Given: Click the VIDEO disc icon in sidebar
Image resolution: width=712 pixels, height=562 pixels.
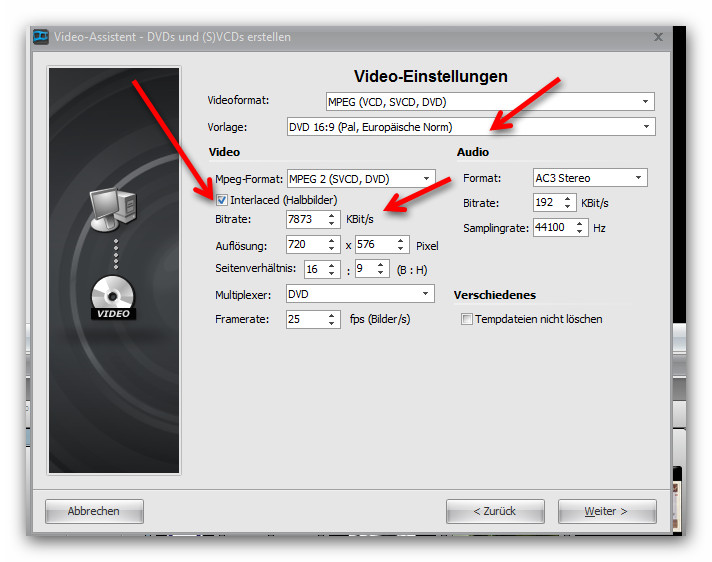Looking at the screenshot, I should 113,297.
